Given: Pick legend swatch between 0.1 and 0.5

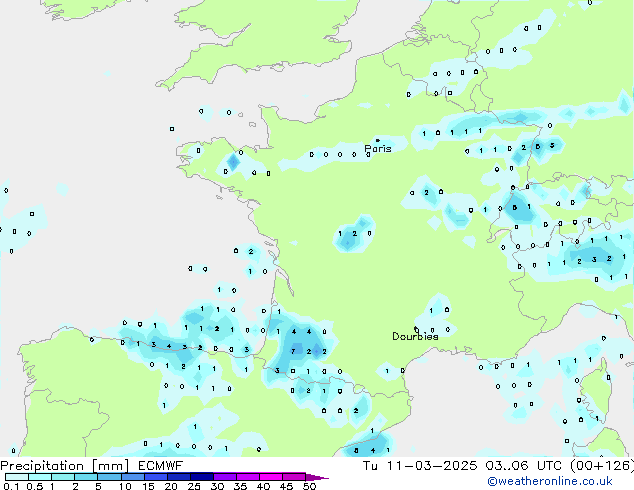Looking at the screenshot, I should 17,477.
